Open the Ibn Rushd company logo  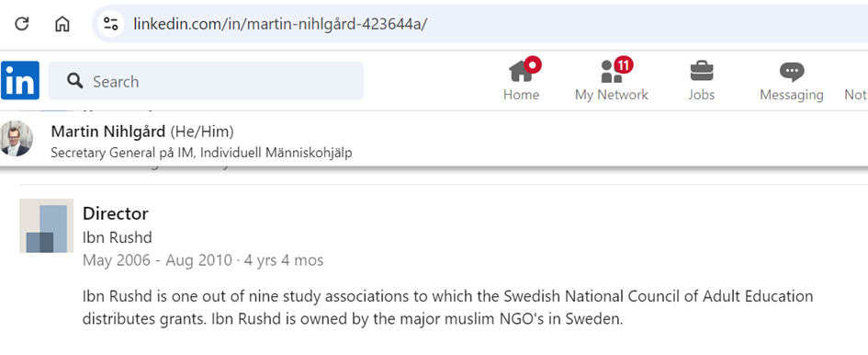pos(47,225)
